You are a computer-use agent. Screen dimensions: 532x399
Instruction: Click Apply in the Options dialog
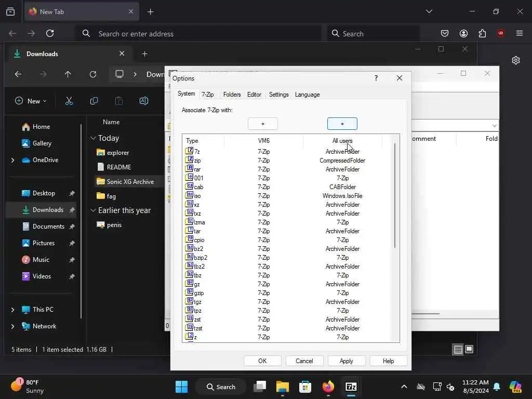point(347,361)
